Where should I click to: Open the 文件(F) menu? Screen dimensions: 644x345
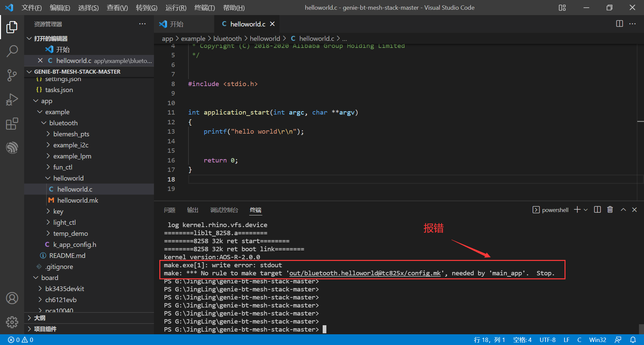tap(32, 8)
